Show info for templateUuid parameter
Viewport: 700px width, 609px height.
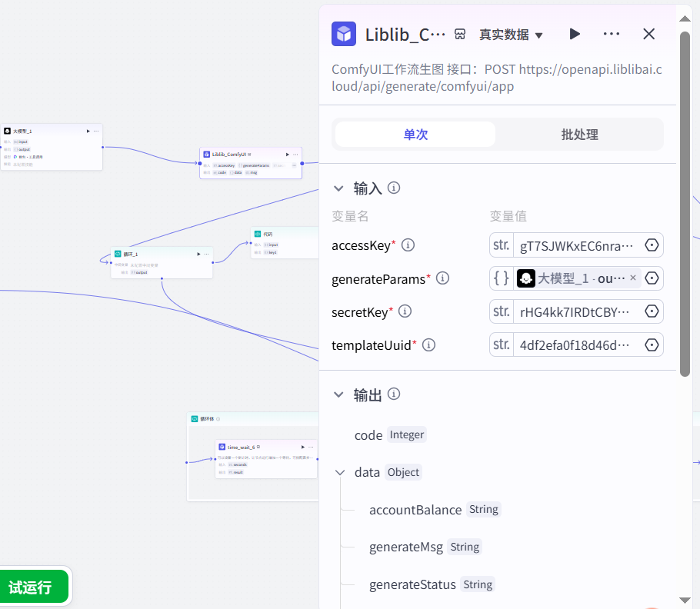click(428, 345)
